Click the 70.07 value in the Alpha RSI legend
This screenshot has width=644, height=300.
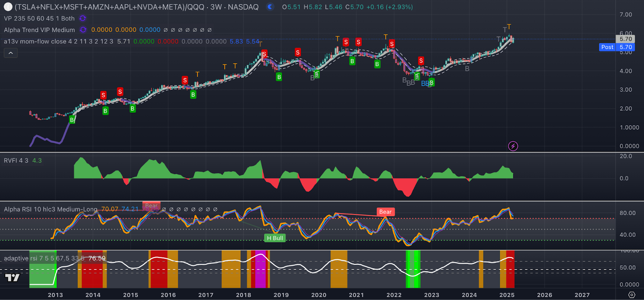[x=110, y=209]
